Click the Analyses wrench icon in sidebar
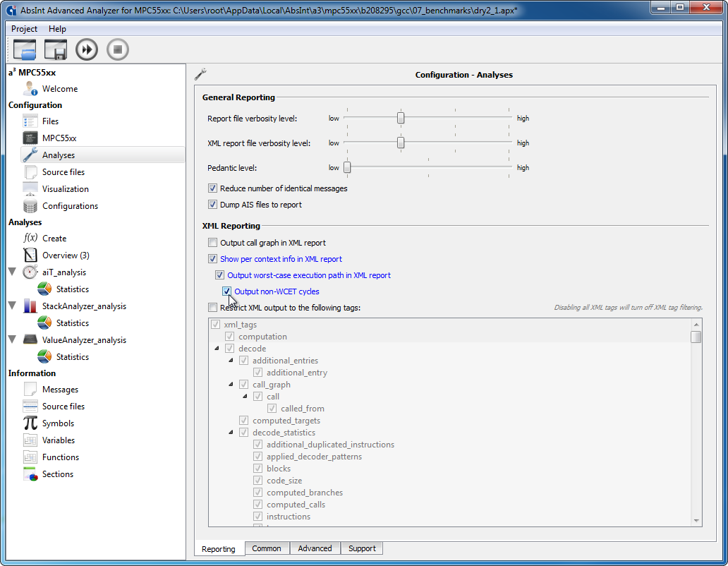The height and width of the screenshot is (566, 728). coord(30,155)
